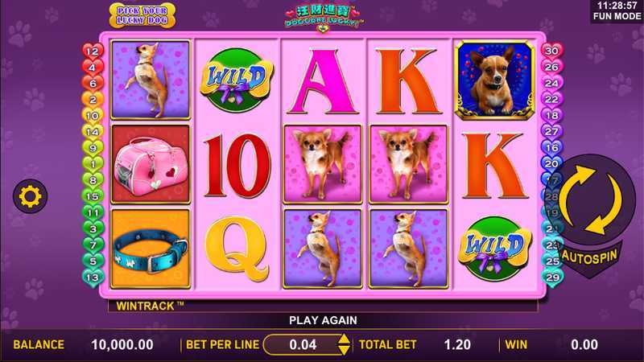644x362 pixels.
Task: Select payline heart number 12
Action: click(93, 51)
